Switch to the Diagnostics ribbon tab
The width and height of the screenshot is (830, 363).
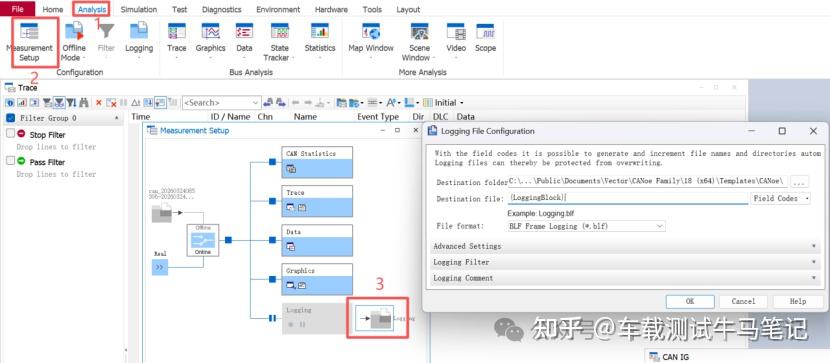(x=221, y=10)
